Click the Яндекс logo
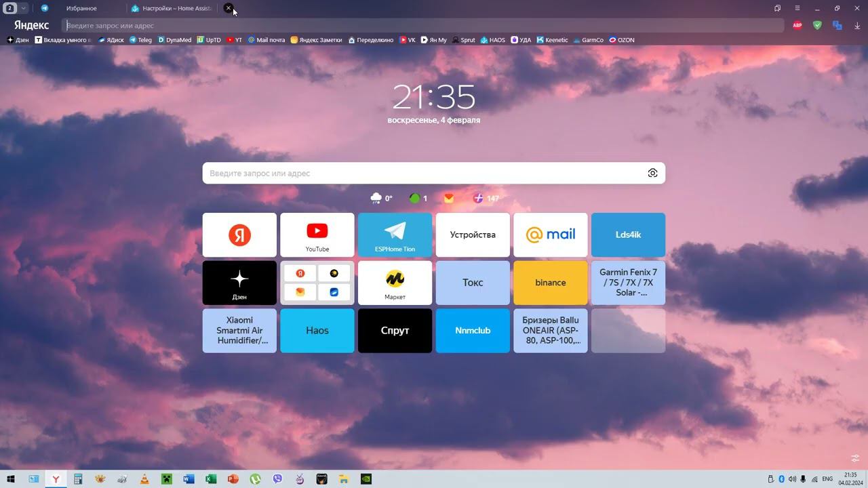The width and height of the screenshot is (868, 488). click(31, 25)
